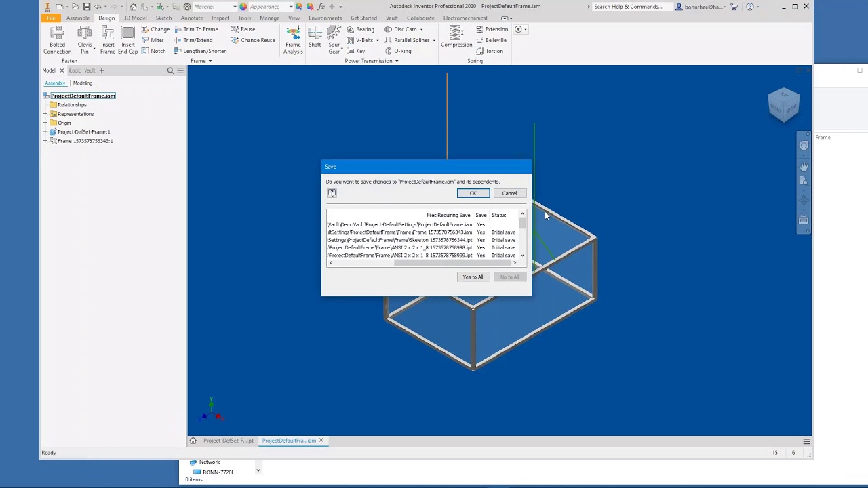Select the Extension spring tool
Screen dimensions: 868x488
click(x=492, y=29)
